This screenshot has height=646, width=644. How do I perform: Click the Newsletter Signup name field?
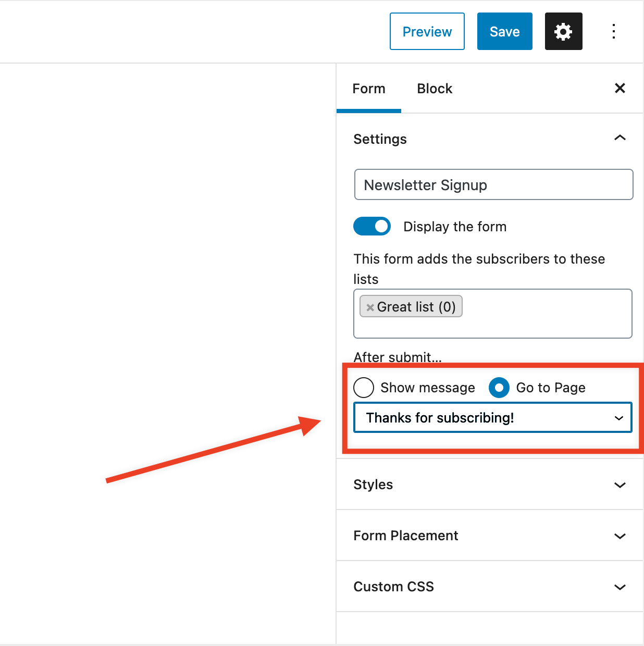494,184
